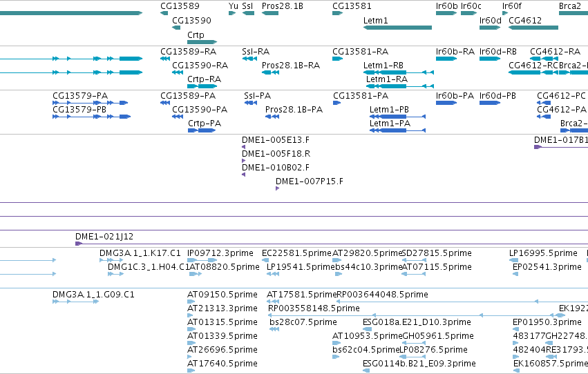Select transcript CG13590-RA
The height and width of the screenshot is (374, 588).
(x=200, y=65)
